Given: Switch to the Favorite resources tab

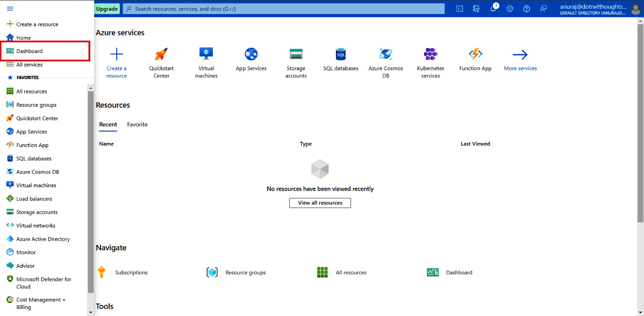Looking at the screenshot, I should 138,125.
